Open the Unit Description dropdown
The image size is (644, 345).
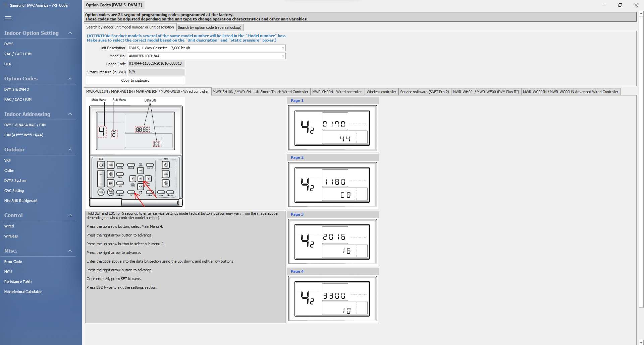(x=283, y=48)
